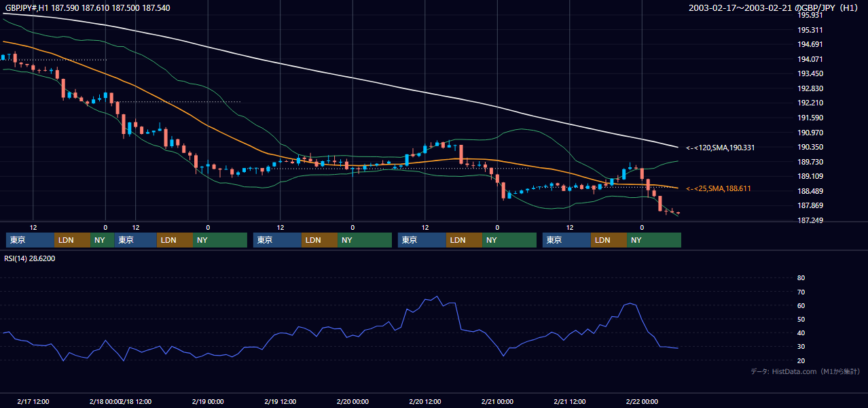Click the 191.590 price axis label

point(810,118)
